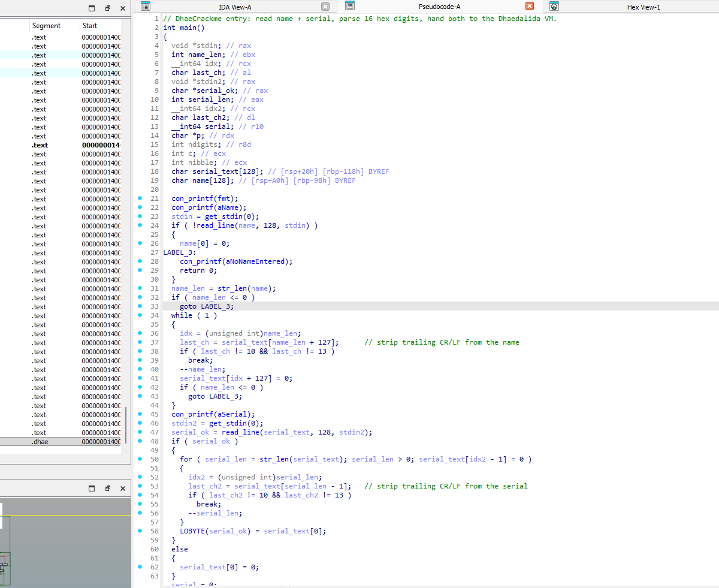Sort by the Start column header
This screenshot has width=719, height=588.
(101, 26)
